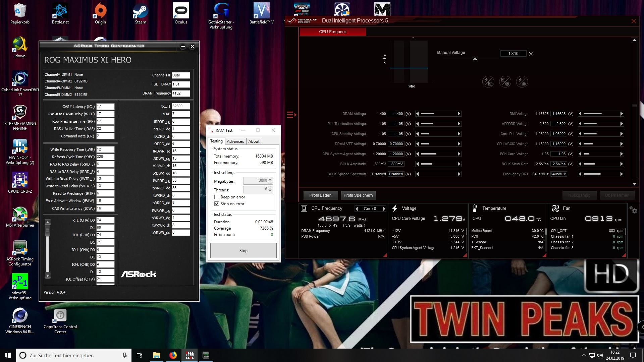Open the DIP5 monitor settings gear
The width and height of the screenshot is (644, 362).
pyautogui.click(x=633, y=210)
